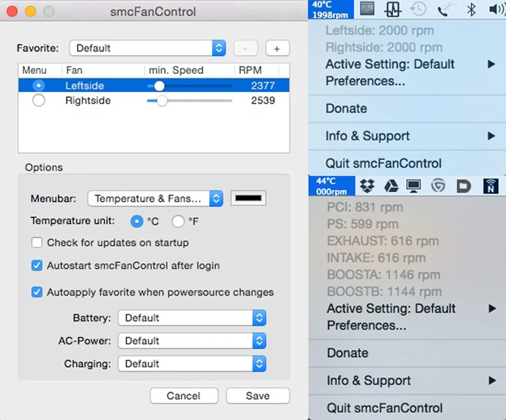Image resolution: width=506 pixels, height=420 pixels.
Task: Click the minus button beside Favorite
Action: 245,48
